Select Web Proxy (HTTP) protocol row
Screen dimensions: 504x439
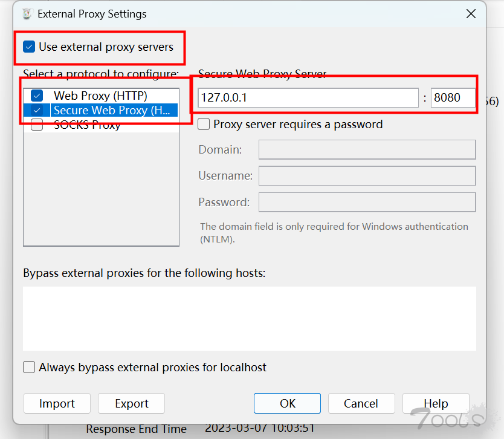(100, 96)
